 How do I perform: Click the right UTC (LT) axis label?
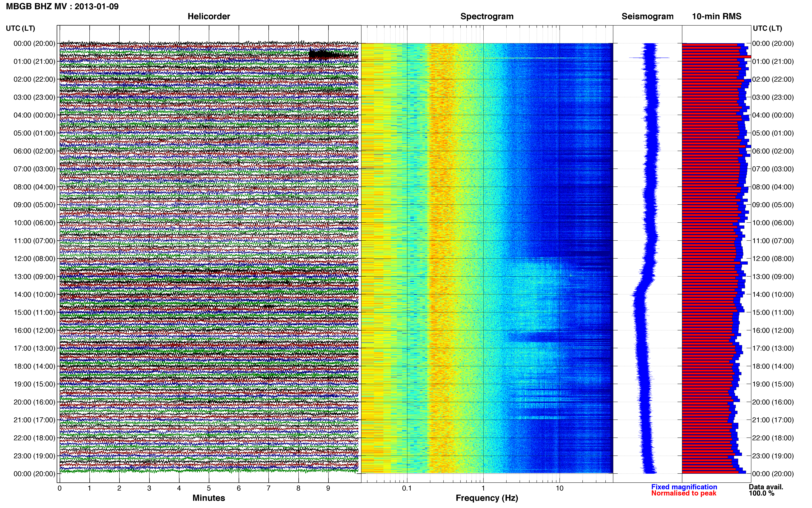(767, 28)
